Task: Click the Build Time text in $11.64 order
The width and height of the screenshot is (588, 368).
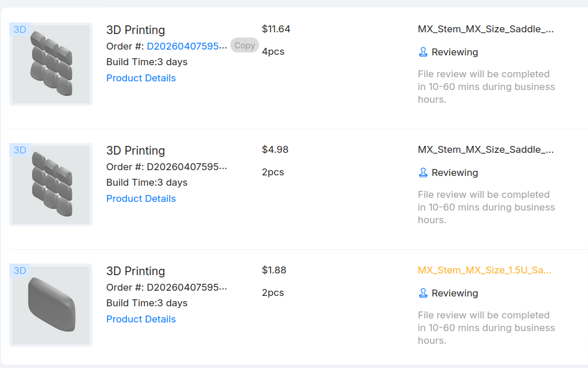Action: [x=147, y=62]
